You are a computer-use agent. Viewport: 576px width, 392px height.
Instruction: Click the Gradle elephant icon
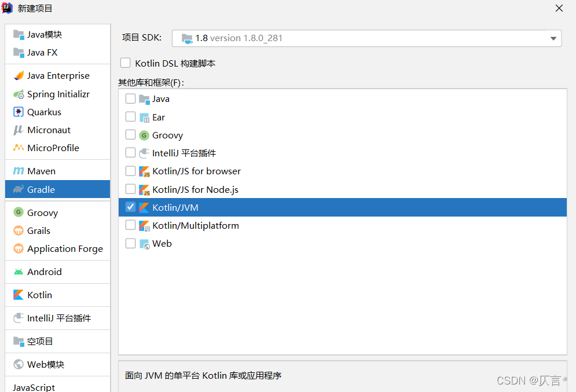[x=19, y=189]
